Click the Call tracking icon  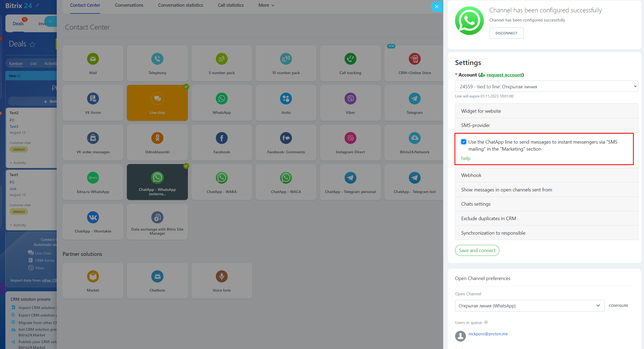tap(350, 59)
